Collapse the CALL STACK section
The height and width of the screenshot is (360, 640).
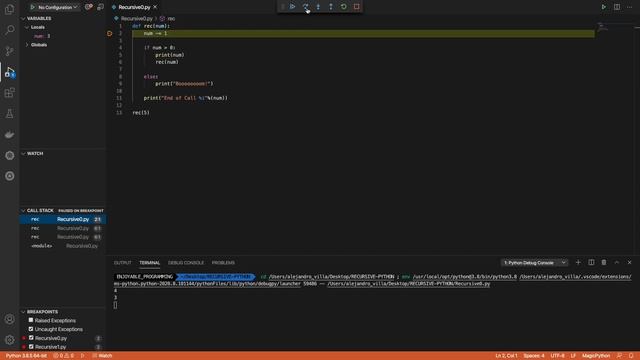[40, 210]
